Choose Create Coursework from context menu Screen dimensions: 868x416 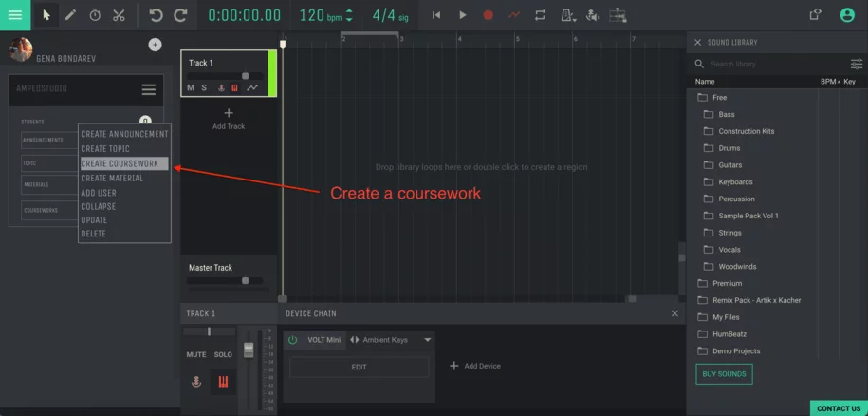pyautogui.click(x=124, y=163)
